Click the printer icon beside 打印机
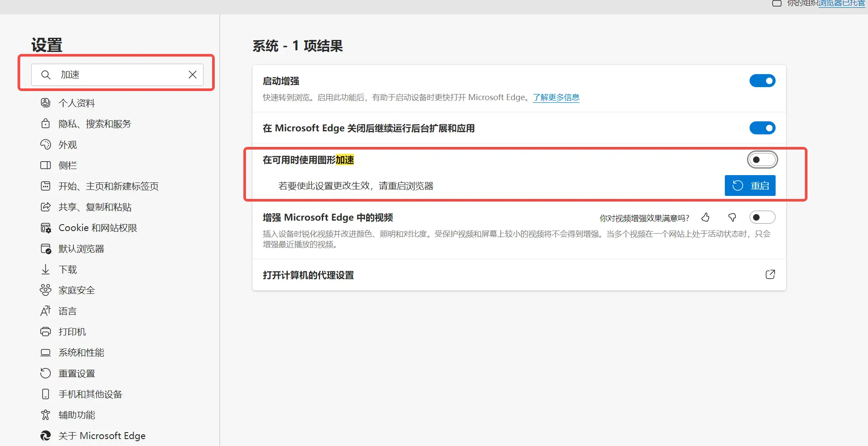 tap(46, 332)
